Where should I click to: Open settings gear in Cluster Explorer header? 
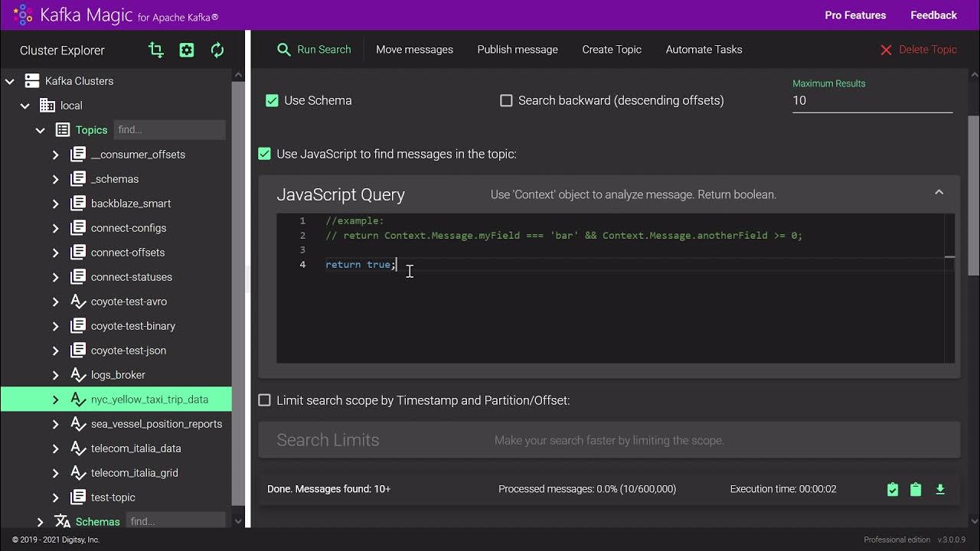tap(187, 50)
